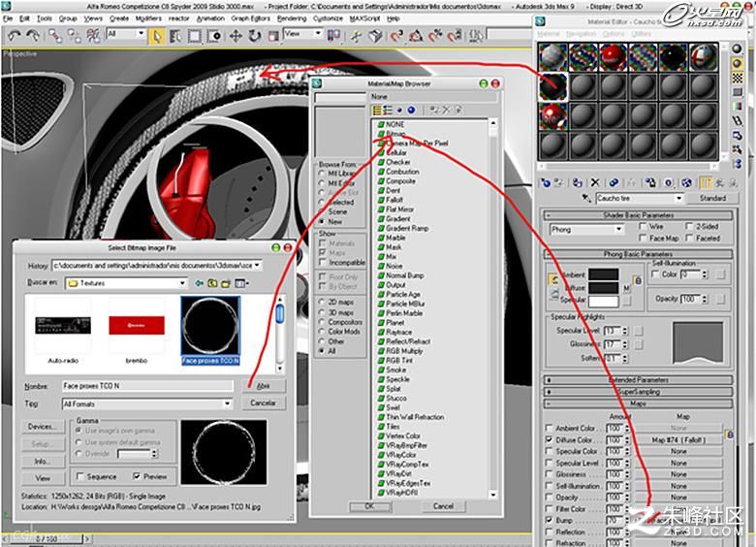Open the Animation menu
The image size is (756, 547).
click(210, 18)
